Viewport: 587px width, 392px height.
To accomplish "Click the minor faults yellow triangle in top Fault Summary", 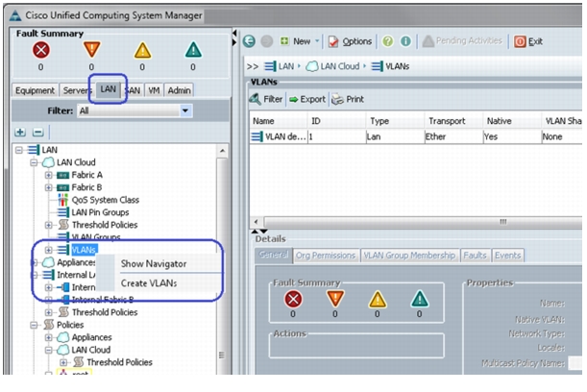I will pos(142,50).
